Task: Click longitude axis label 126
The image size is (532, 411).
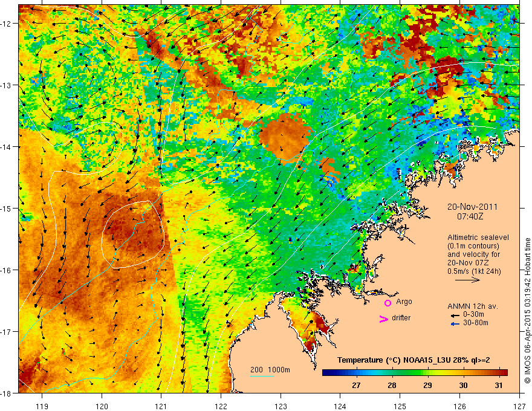Action: click(459, 406)
